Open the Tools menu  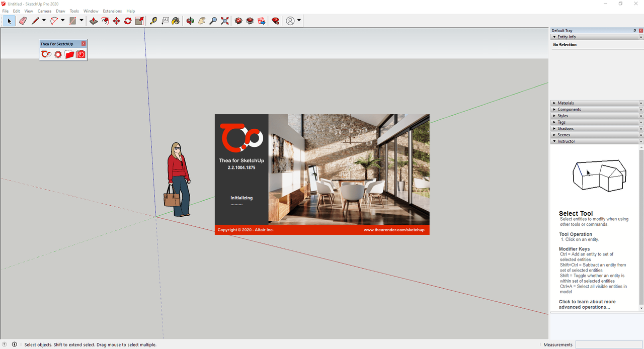[x=74, y=11]
